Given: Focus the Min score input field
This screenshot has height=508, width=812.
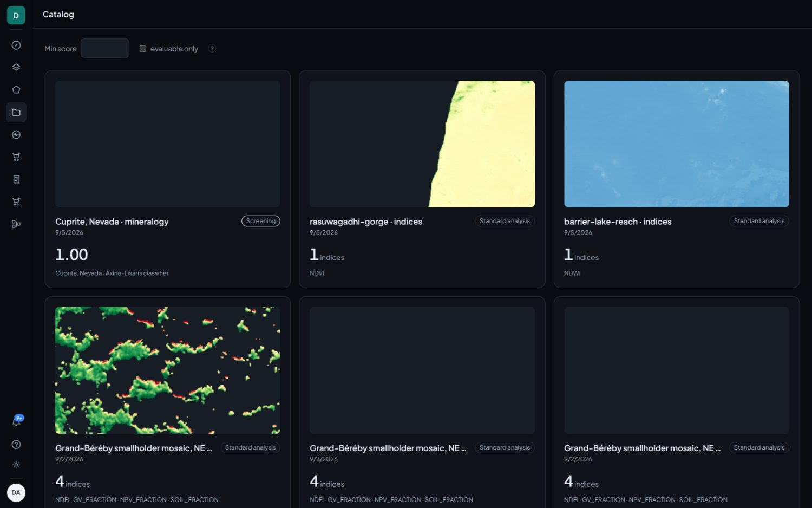Looking at the screenshot, I should point(105,48).
